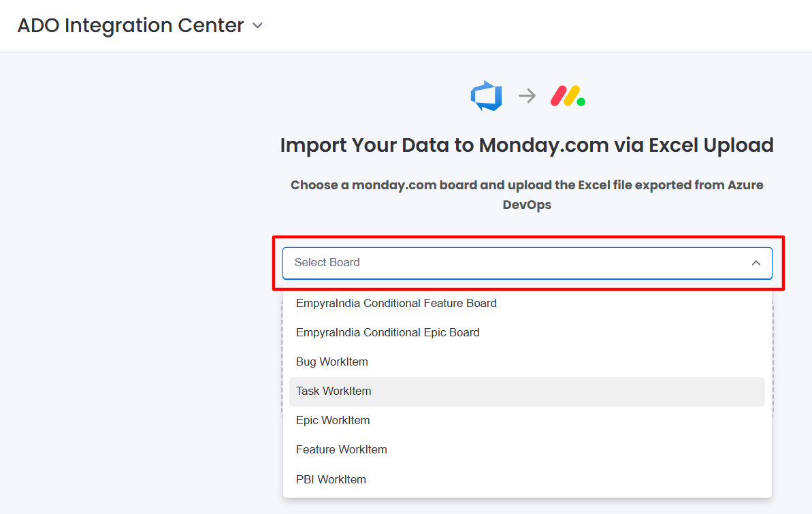Pick Feature WorkItem board option
The width and height of the screenshot is (812, 514).
[x=527, y=450]
